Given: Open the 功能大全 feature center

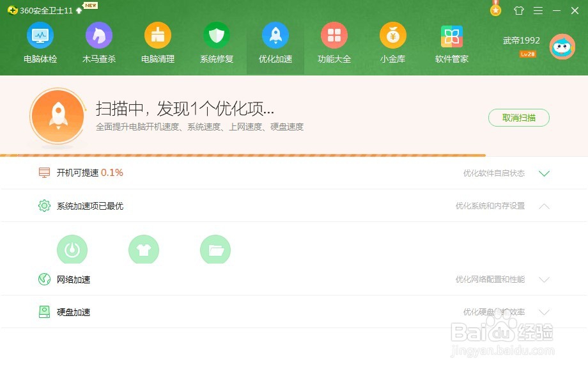Looking at the screenshot, I should 334,42.
